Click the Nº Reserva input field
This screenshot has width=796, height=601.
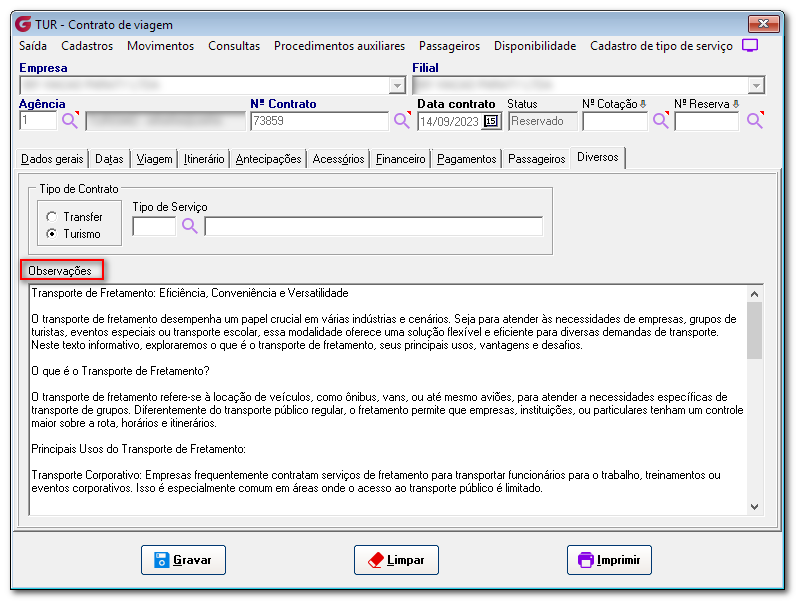[707, 121]
